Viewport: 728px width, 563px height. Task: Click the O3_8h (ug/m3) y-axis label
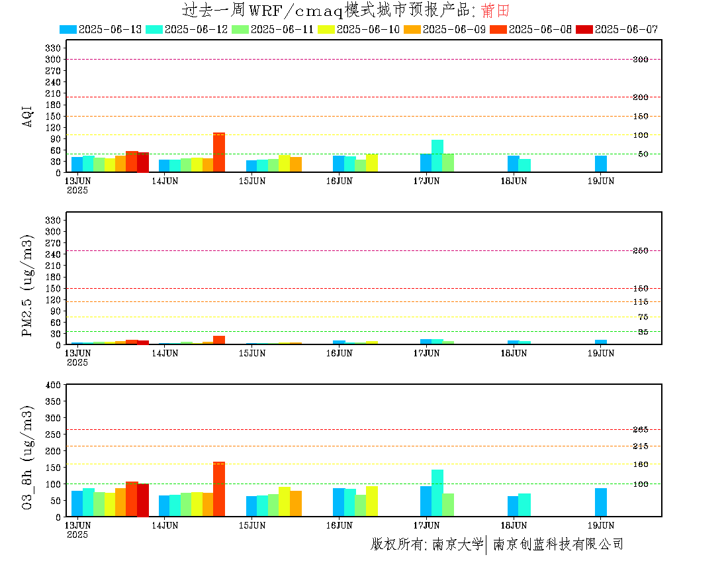[x=27, y=458]
